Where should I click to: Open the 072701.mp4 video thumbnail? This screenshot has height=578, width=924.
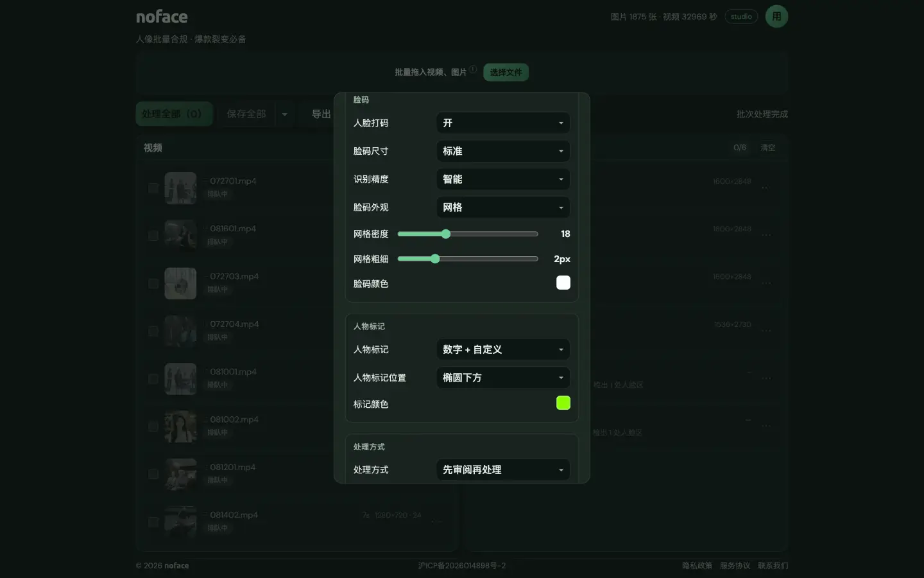click(x=180, y=188)
